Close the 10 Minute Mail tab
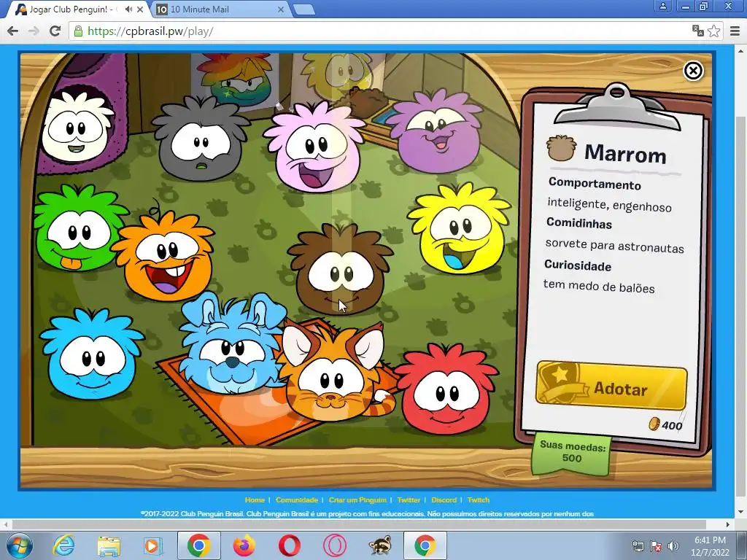 [x=281, y=9]
